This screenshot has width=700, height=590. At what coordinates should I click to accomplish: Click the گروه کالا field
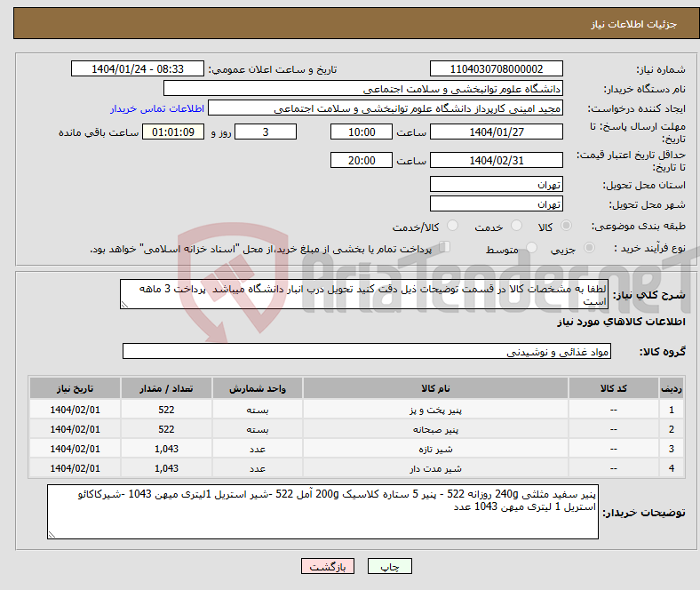click(x=364, y=352)
